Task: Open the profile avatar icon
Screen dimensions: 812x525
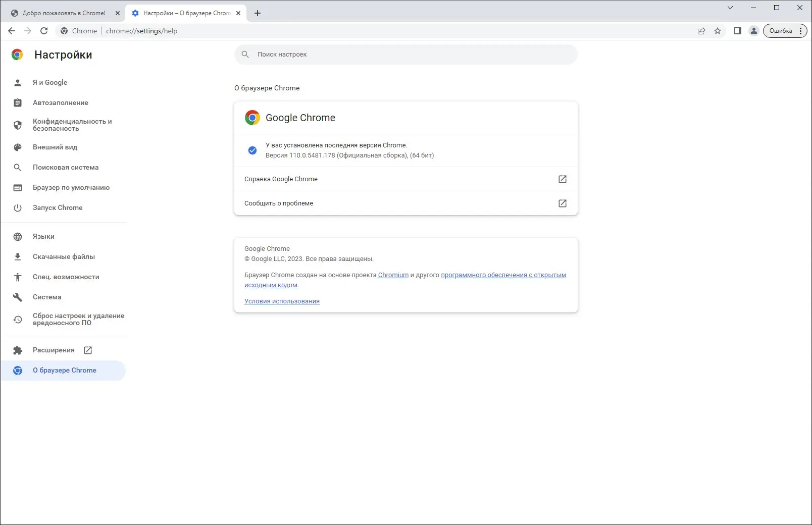Action: click(x=754, y=31)
